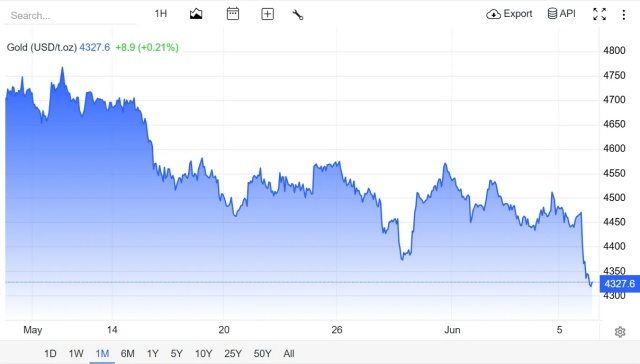
Task: Click the Search input field
Action: click(x=70, y=16)
